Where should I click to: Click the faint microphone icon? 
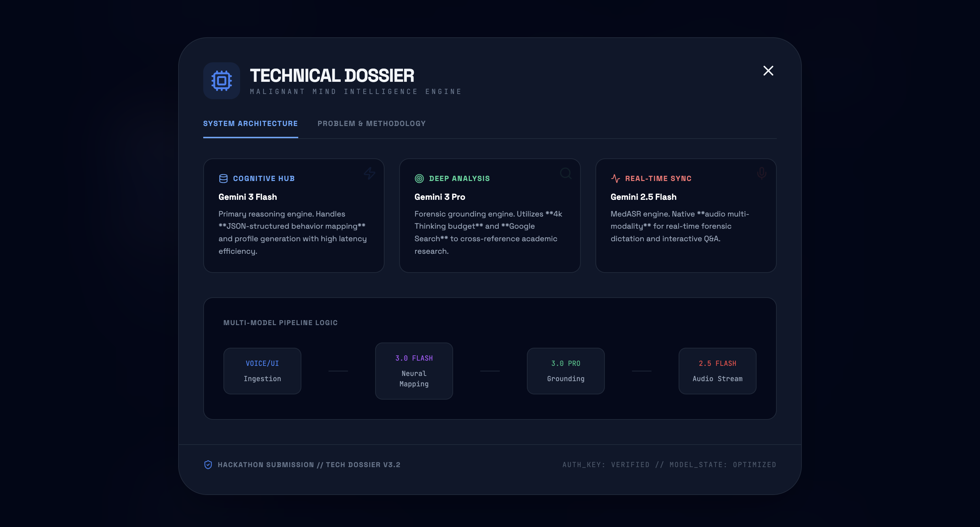(x=761, y=173)
